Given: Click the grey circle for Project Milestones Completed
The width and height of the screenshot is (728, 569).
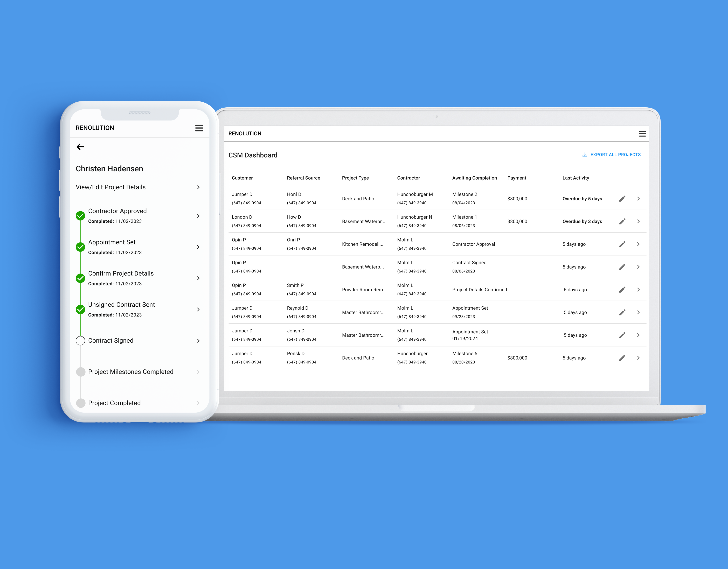Looking at the screenshot, I should tap(80, 372).
